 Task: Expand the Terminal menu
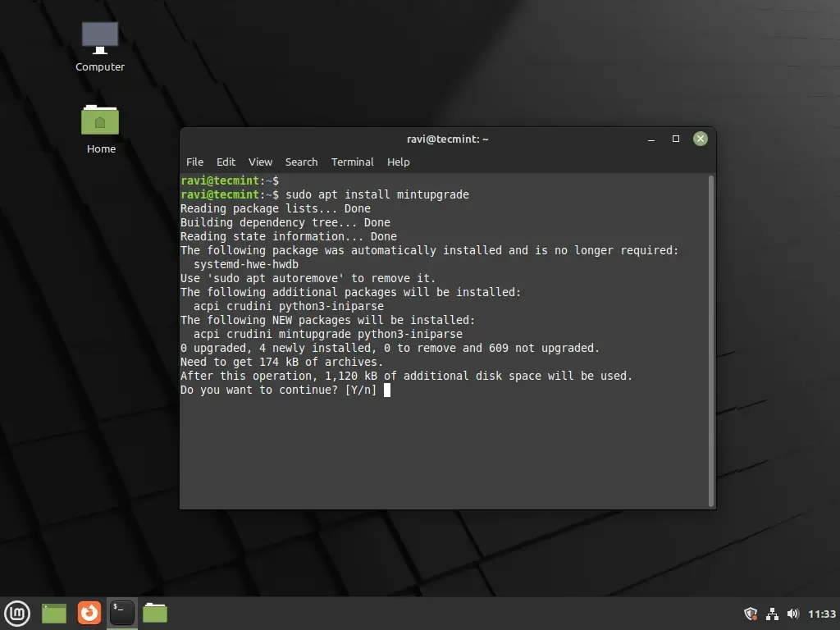pos(352,162)
